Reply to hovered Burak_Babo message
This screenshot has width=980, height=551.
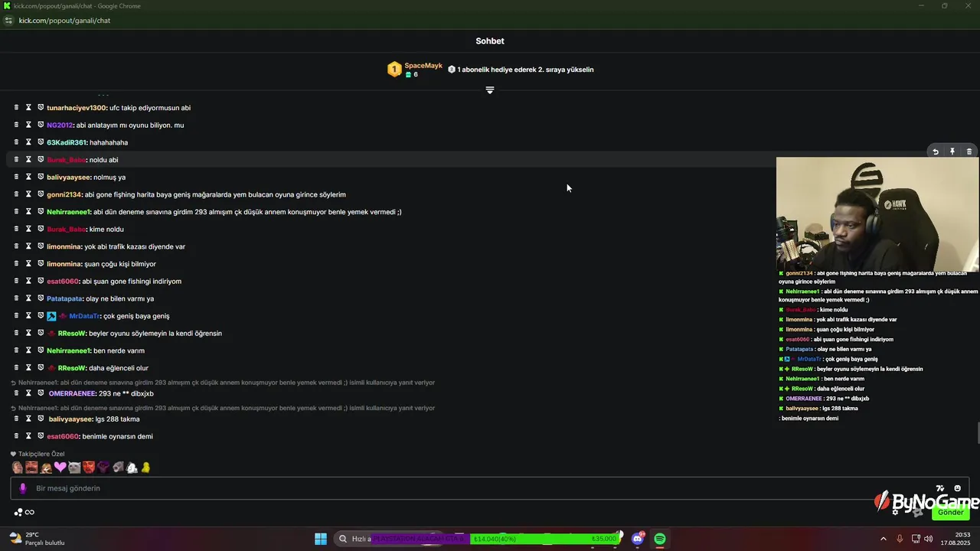click(936, 152)
